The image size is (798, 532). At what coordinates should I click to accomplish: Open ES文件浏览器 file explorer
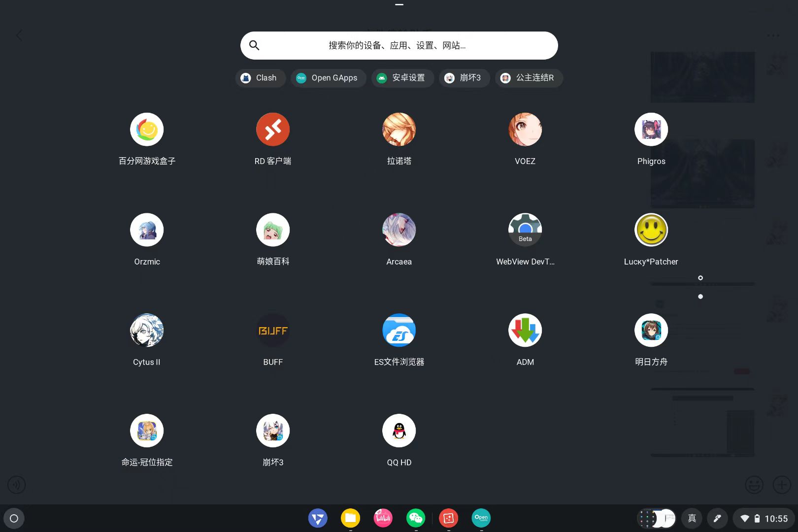[399, 331]
